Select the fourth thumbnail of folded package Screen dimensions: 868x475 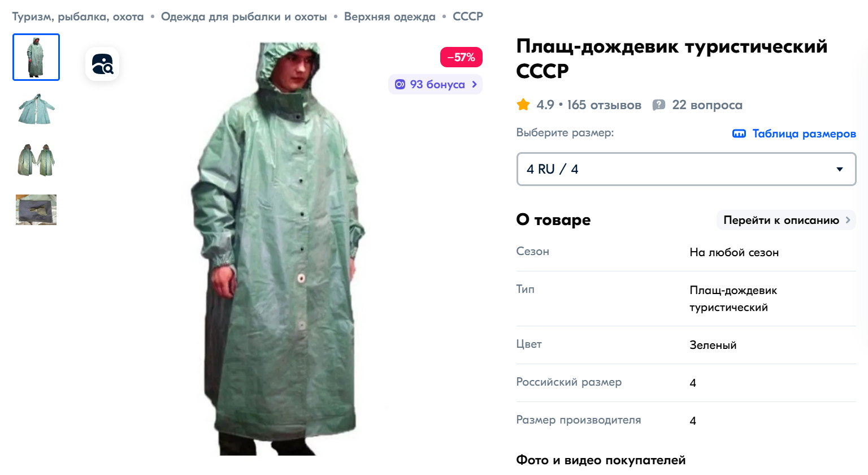[36, 210]
